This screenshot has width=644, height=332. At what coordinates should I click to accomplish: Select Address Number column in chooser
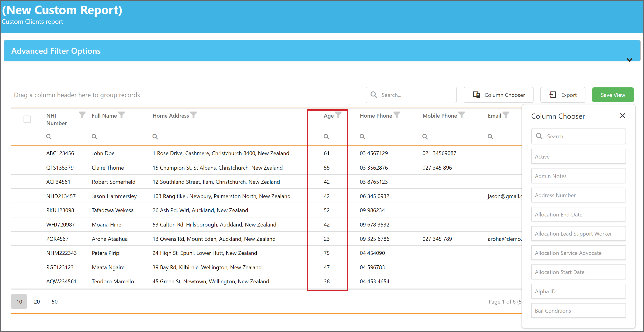coord(578,195)
